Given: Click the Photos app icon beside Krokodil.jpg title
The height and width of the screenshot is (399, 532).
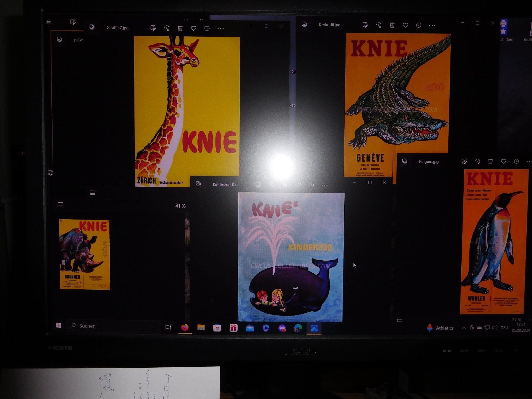Looking at the screenshot, I should coord(304,24).
